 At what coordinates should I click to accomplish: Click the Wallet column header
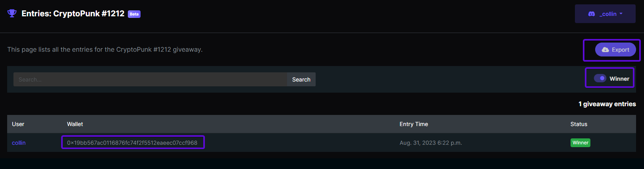tap(75, 124)
